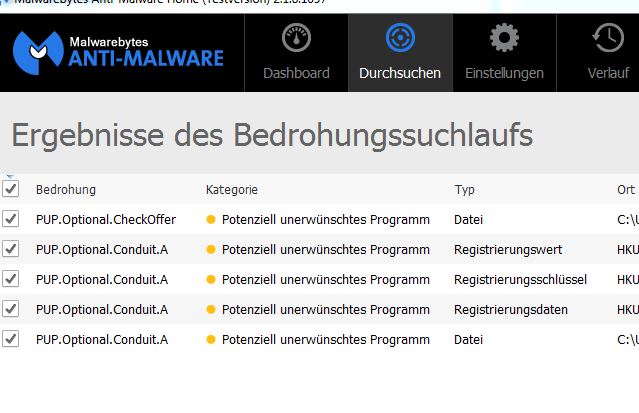Select the Durchsuchen target icon
The width and height of the screenshot is (639, 413).
pyautogui.click(x=400, y=38)
